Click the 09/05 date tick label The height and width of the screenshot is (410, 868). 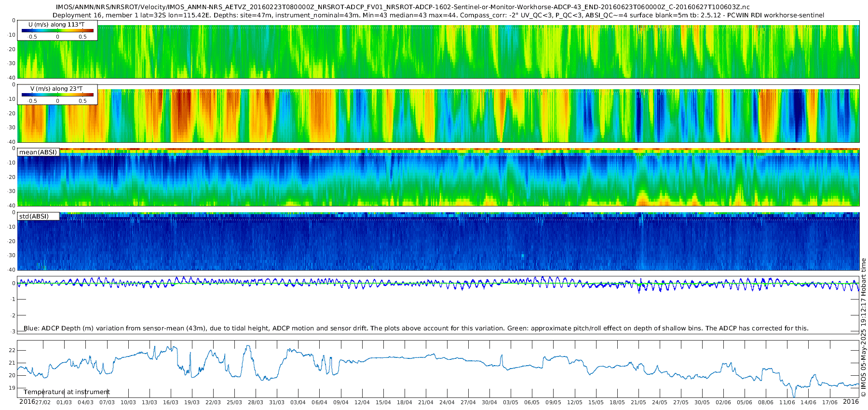pos(553,402)
